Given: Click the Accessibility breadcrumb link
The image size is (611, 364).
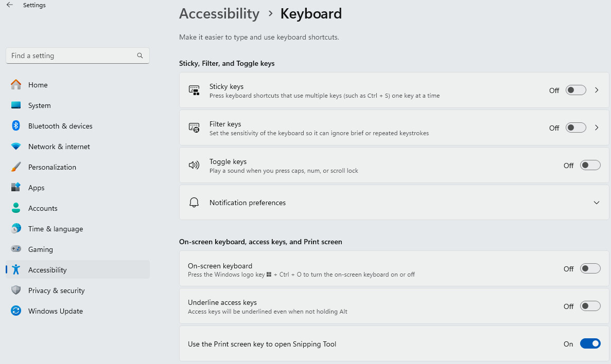Looking at the screenshot, I should click(219, 14).
